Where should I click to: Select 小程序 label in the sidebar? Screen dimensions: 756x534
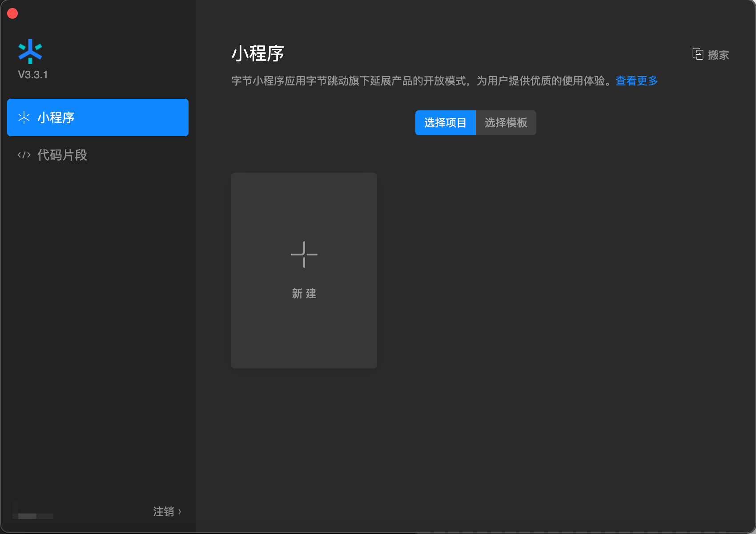pos(56,117)
